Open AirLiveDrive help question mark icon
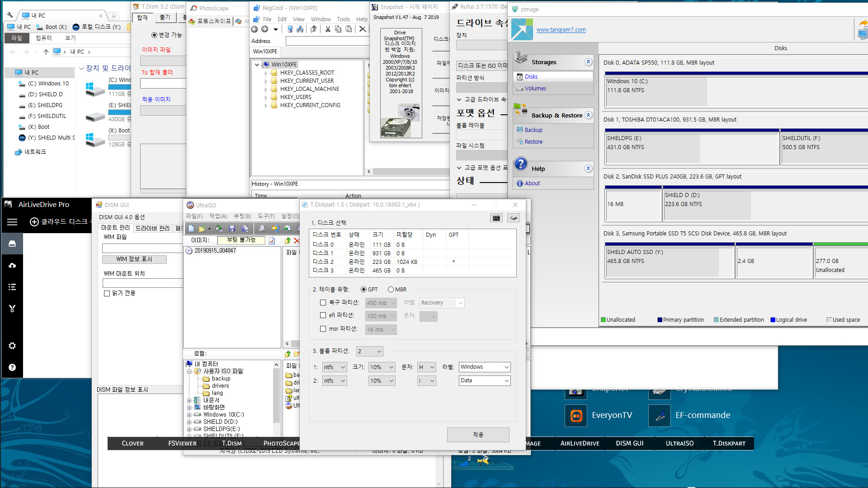 [x=12, y=367]
